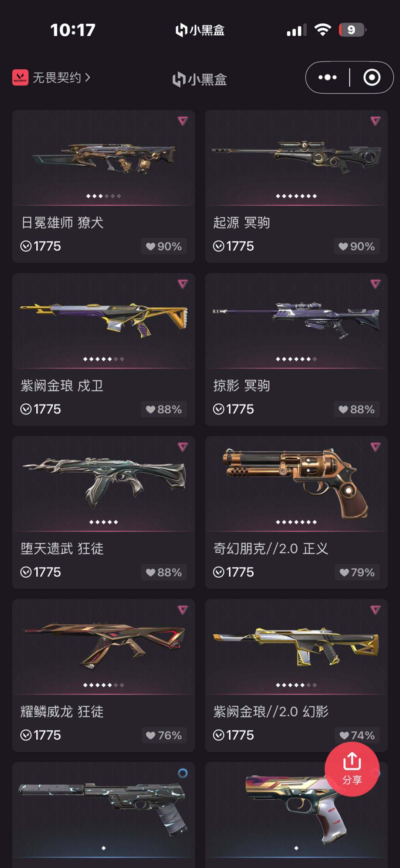Tap the tier triangle on 奇幻朋克//2.0 正义
Screen dimensions: 400x868
click(376, 447)
